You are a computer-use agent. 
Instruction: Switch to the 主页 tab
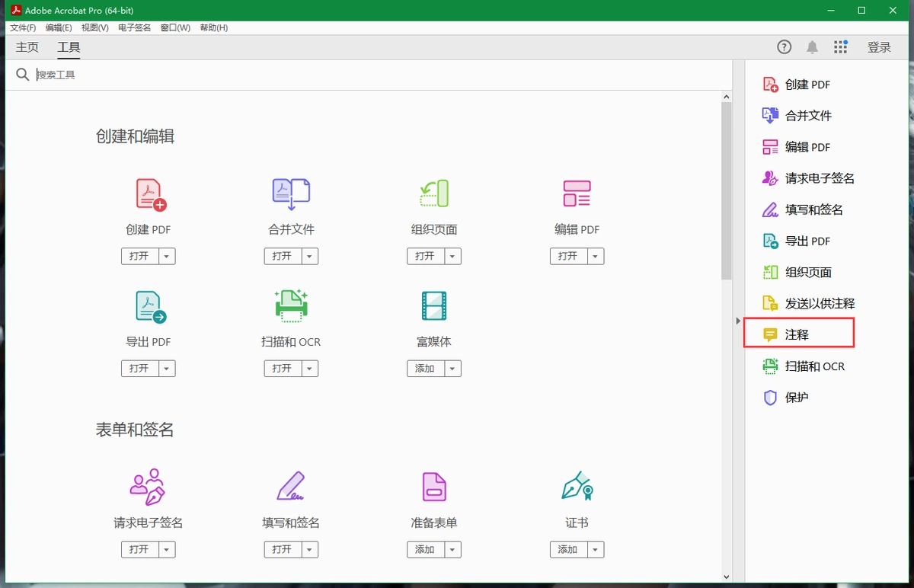coord(27,47)
